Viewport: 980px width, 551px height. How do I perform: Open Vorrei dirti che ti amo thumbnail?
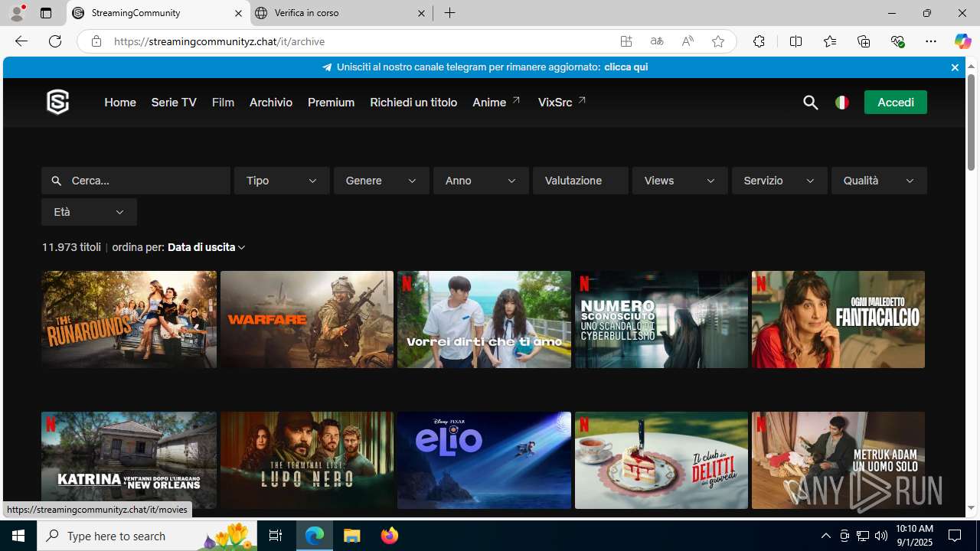click(x=484, y=319)
